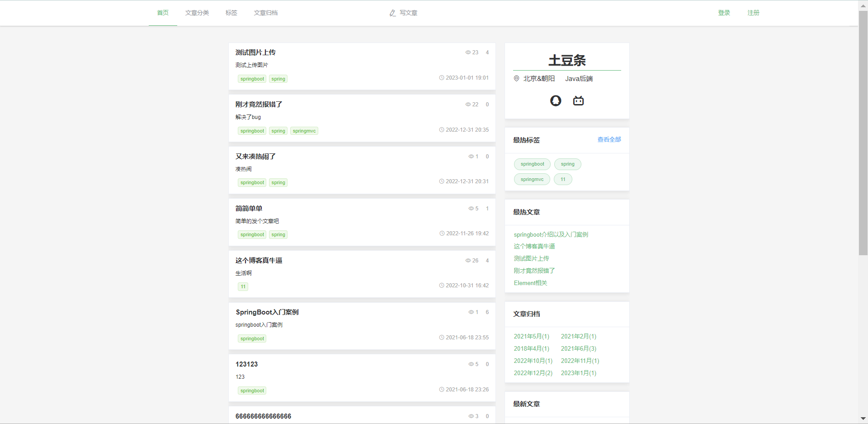Click the eye view-count icon for 123123
Image resolution: width=868 pixels, height=424 pixels.
(x=471, y=364)
